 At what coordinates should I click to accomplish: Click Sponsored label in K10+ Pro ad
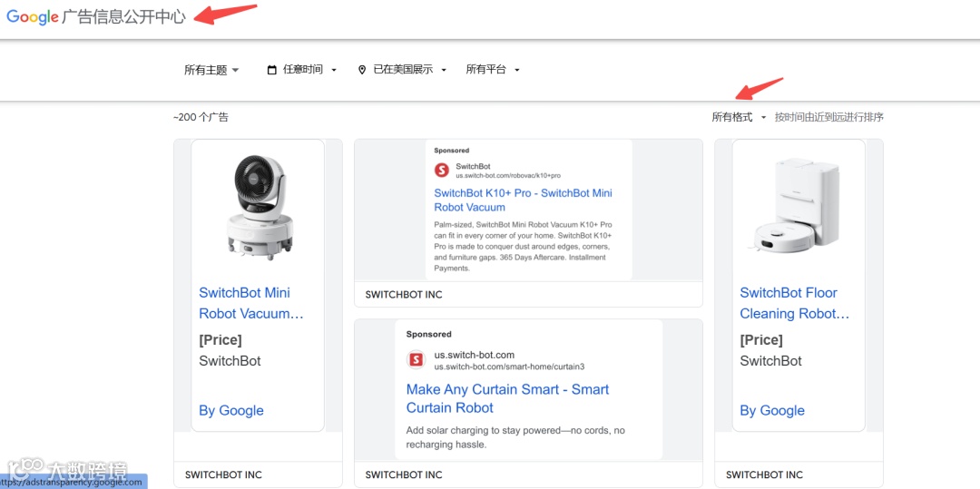[x=451, y=151]
